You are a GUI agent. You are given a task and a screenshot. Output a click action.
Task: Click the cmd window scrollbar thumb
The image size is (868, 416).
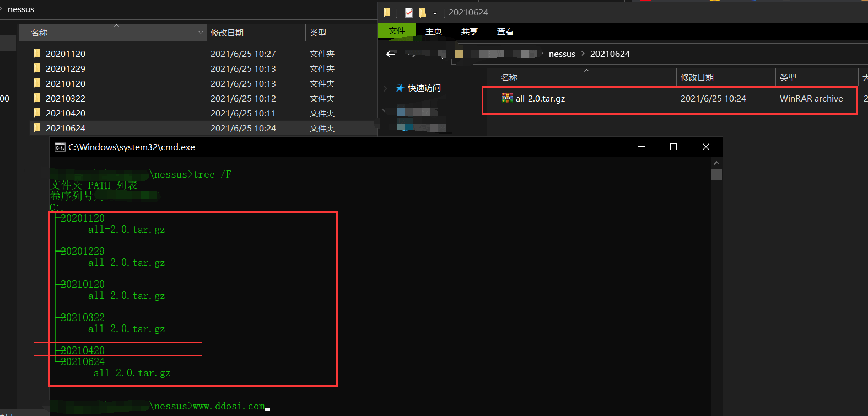(x=716, y=175)
